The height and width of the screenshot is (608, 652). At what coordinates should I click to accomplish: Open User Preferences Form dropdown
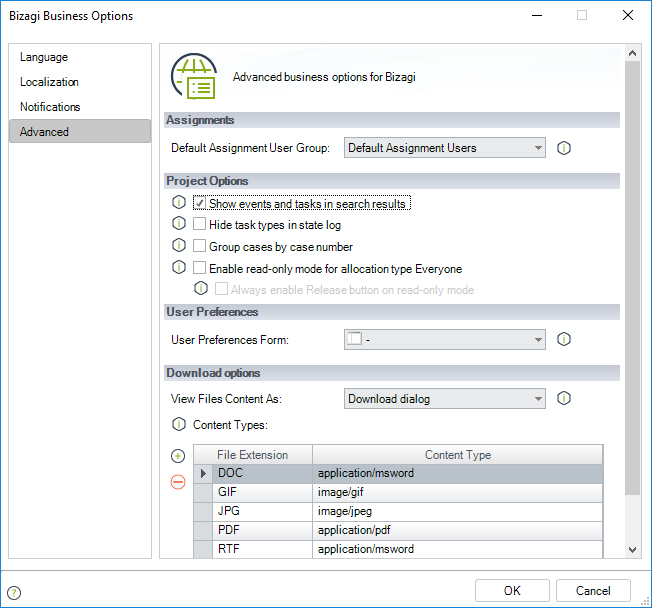point(445,340)
